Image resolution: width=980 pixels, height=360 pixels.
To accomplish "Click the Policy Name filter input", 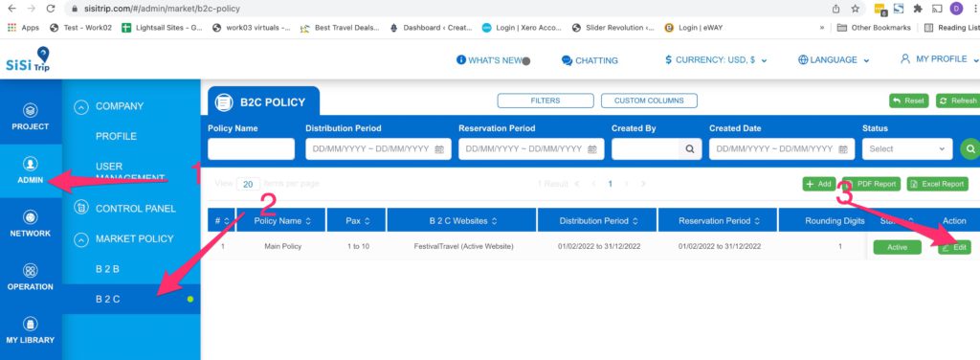I will point(252,148).
